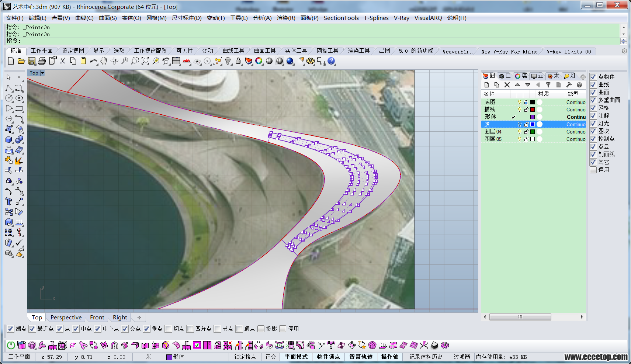Toggle the 端点 end osnap checkbox
The height and width of the screenshot is (364, 631).
click(x=11, y=329)
